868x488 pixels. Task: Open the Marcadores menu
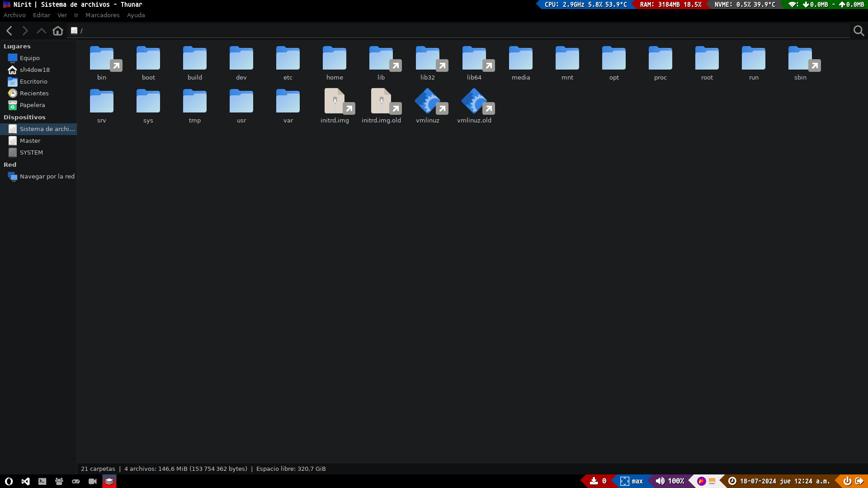(102, 15)
